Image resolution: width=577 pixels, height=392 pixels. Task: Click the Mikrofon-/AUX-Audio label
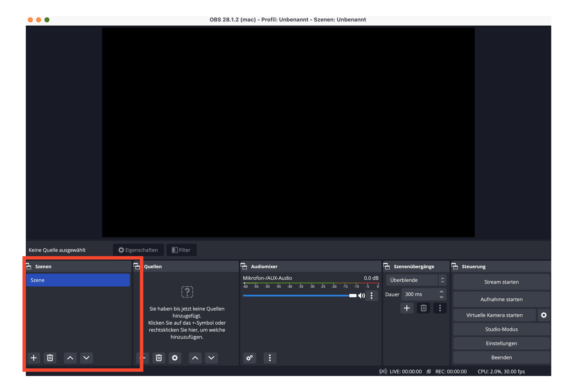tap(267, 278)
